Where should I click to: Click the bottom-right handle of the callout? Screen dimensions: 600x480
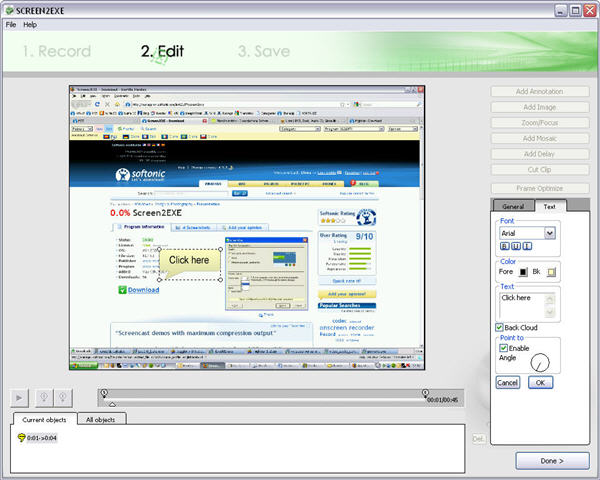(220, 280)
